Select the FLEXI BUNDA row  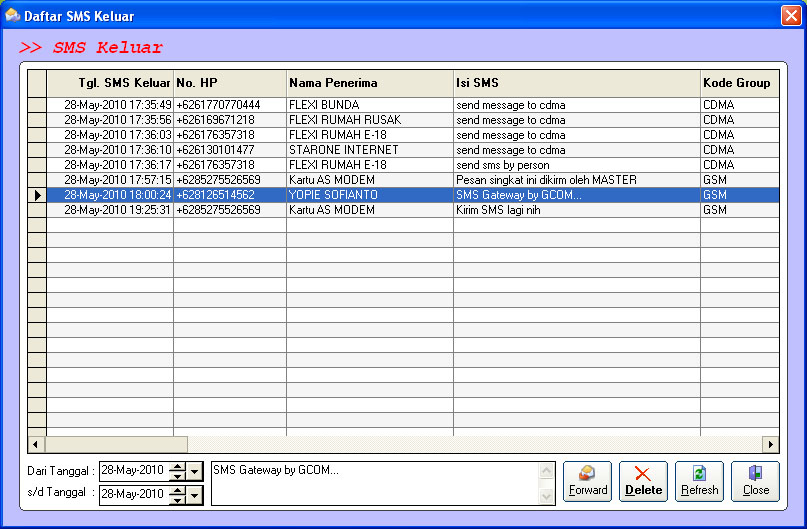click(369, 105)
